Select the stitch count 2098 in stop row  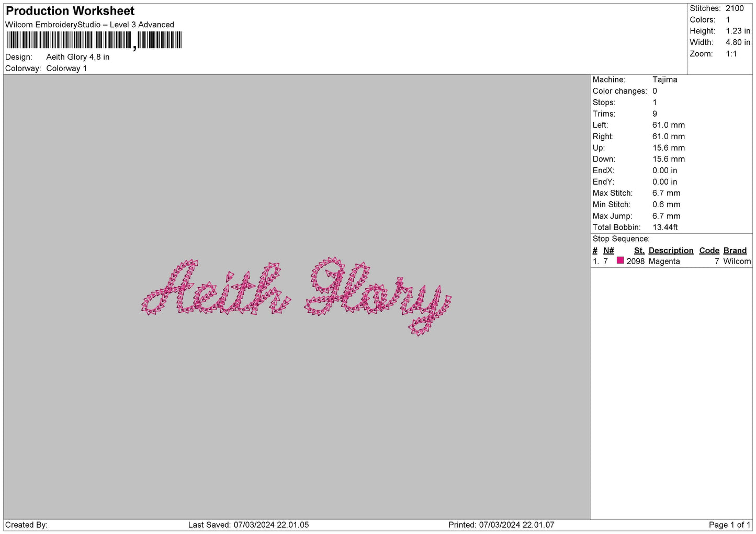(x=636, y=262)
